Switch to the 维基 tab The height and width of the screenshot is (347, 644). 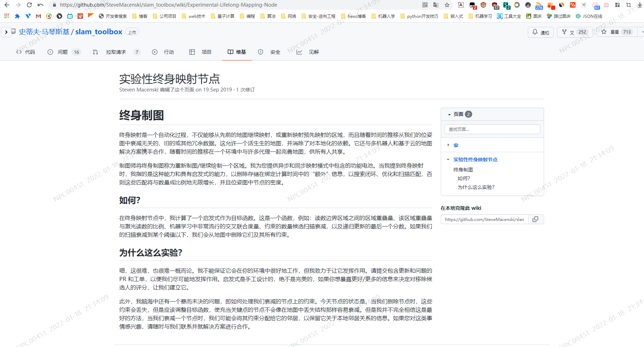(x=237, y=52)
